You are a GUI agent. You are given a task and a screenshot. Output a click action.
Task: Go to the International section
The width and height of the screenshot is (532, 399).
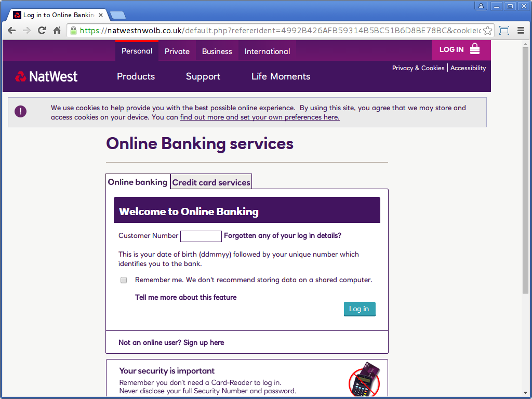(268, 51)
